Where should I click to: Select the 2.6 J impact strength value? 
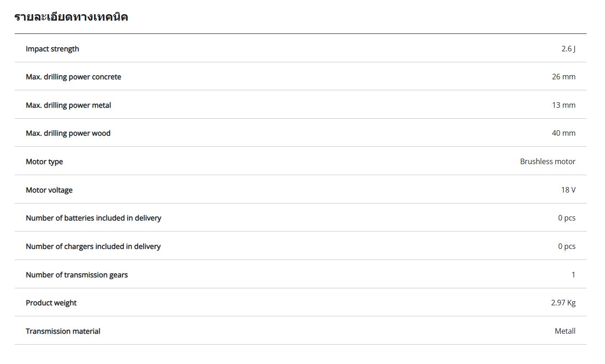568,49
